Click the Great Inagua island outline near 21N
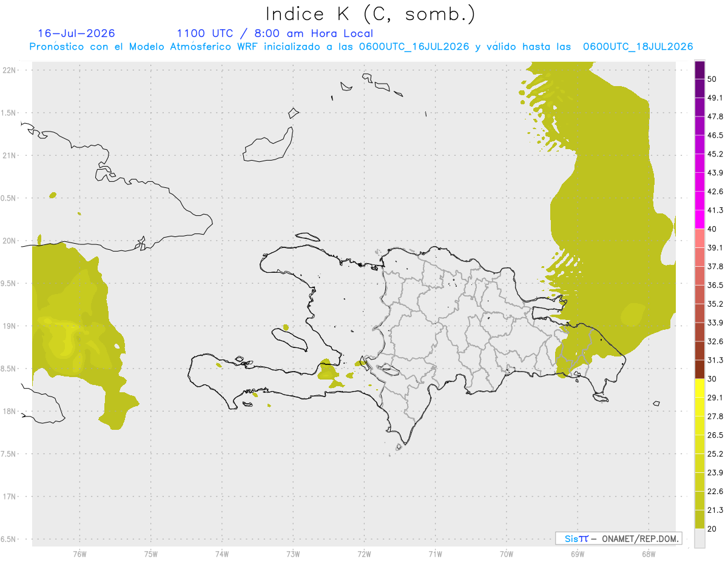Viewport: 728px width, 562px height. (268, 146)
